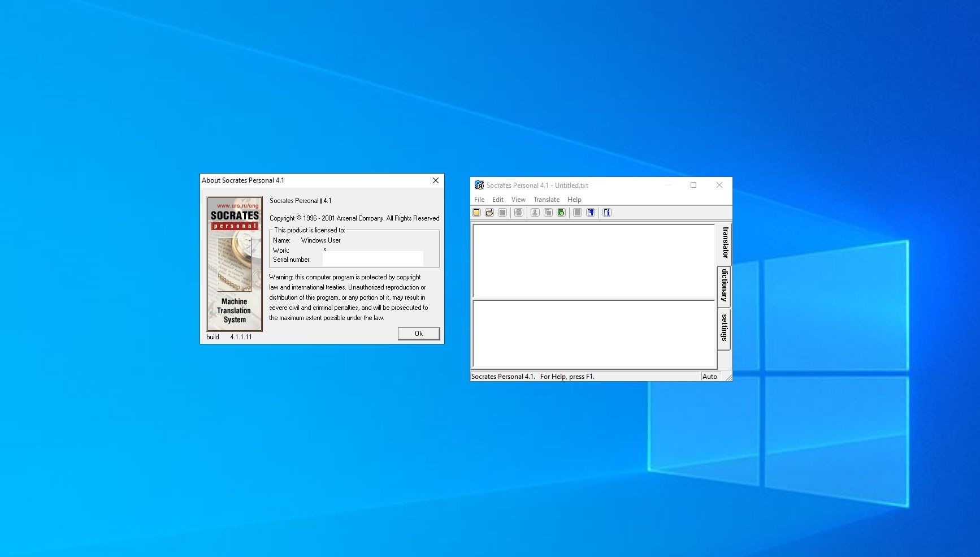The image size is (980, 557).
Task: Click the resize grip at status bar corner
Action: pos(728,377)
